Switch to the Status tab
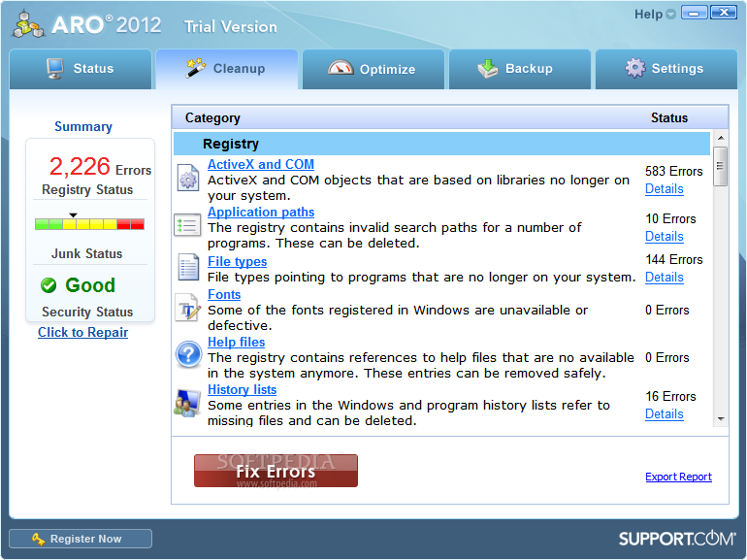This screenshot has height=560, width=747. (x=81, y=69)
